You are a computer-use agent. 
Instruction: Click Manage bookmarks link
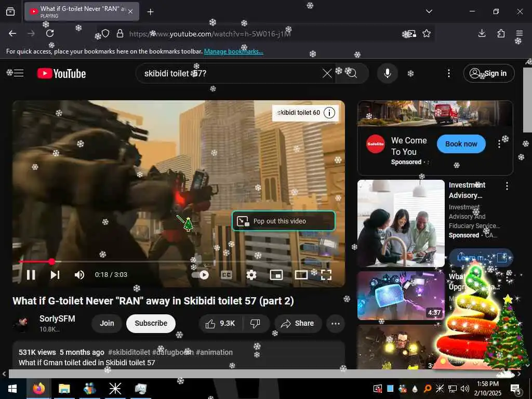click(x=233, y=51)
